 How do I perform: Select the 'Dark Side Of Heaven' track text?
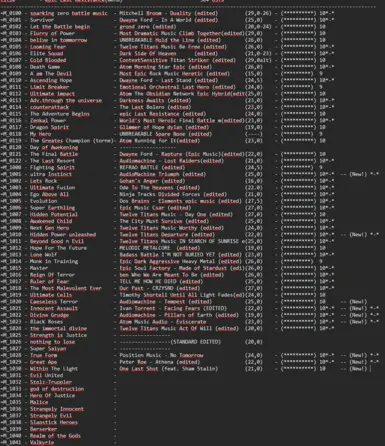point(148,53)
